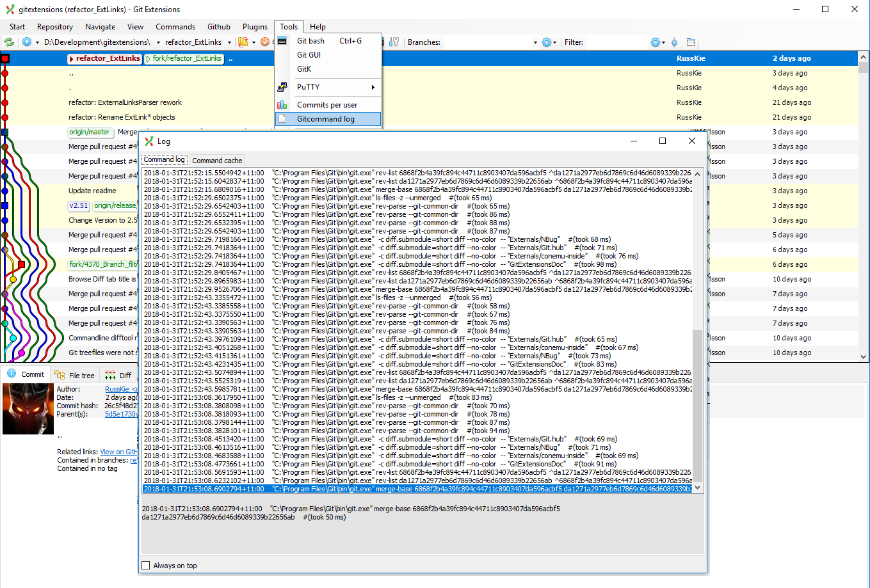
Task: Enable the Always on top checkbox
Action: [x=145, y=566]
